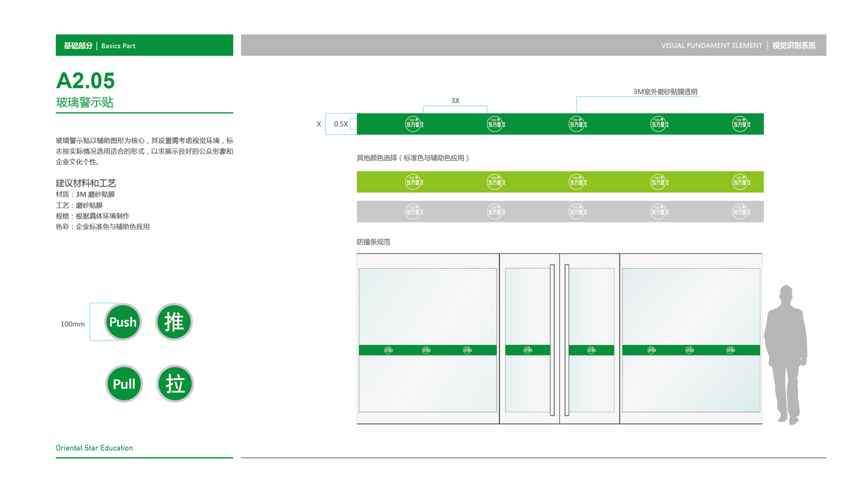Viewport: 868px width, 488px height.
Task: Click the 建议材料和工艺 heading
Action: coord(86,183)
